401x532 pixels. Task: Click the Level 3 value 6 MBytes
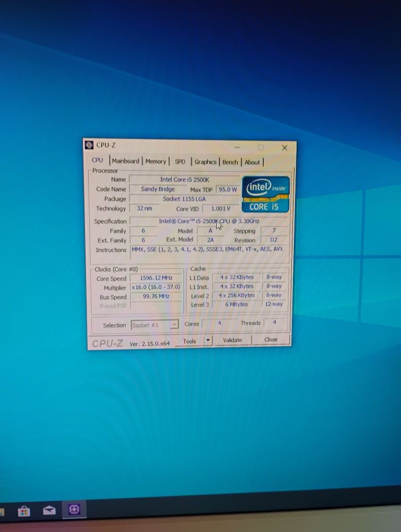pos(237,305)
